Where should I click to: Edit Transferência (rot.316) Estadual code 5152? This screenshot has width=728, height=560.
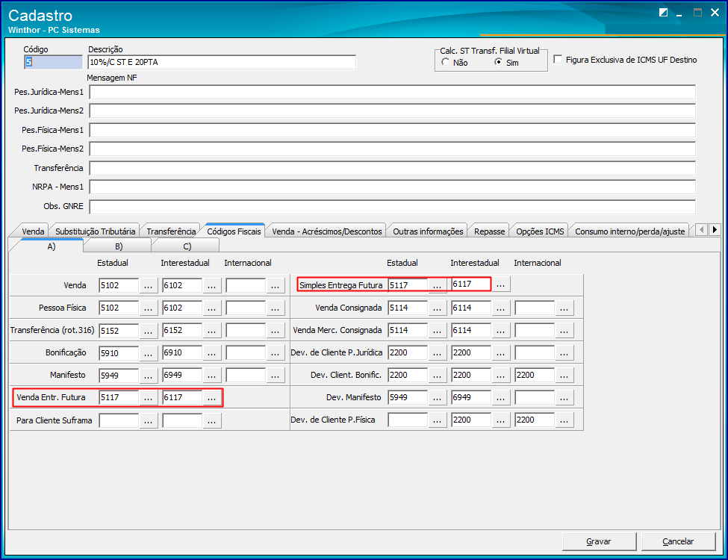(x=119, y=331)
